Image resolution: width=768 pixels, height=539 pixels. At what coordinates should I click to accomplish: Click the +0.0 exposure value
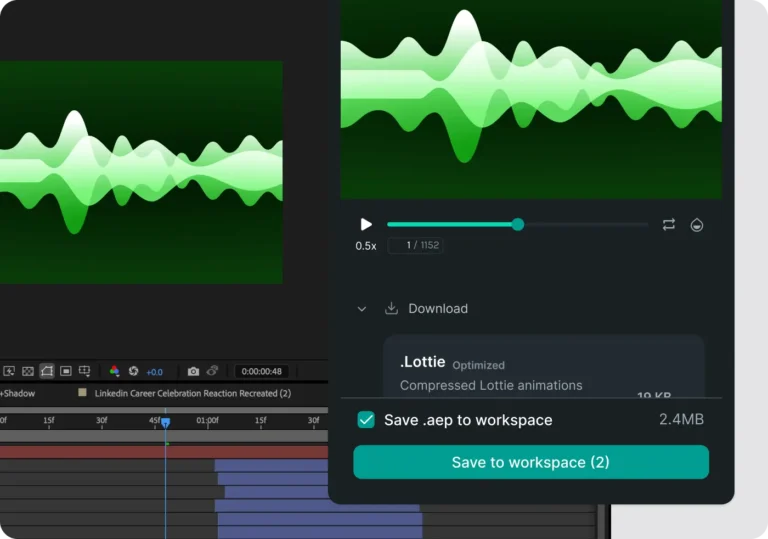pos(154,372)
